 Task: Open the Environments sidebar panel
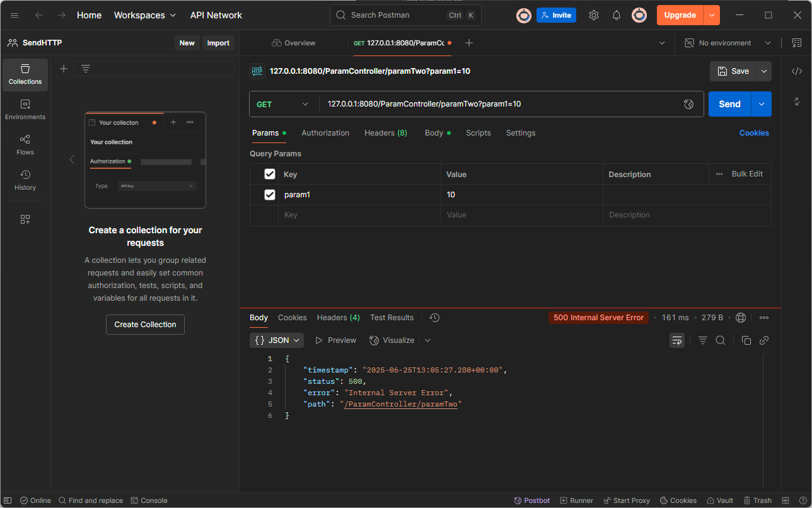[25, 110]
